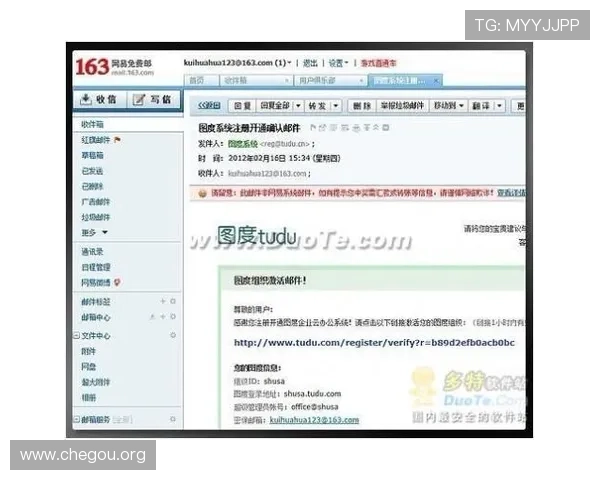Click the red promo link after 设置

(x=378, y=63)
